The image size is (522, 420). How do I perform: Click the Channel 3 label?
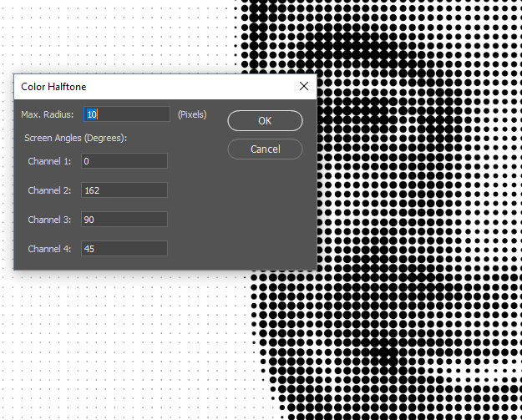(49, 220)
